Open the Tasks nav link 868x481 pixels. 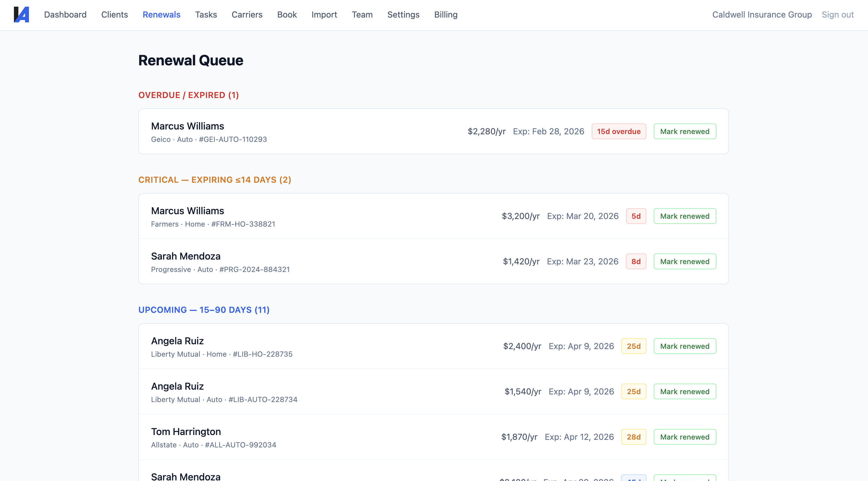click(206, 15)
